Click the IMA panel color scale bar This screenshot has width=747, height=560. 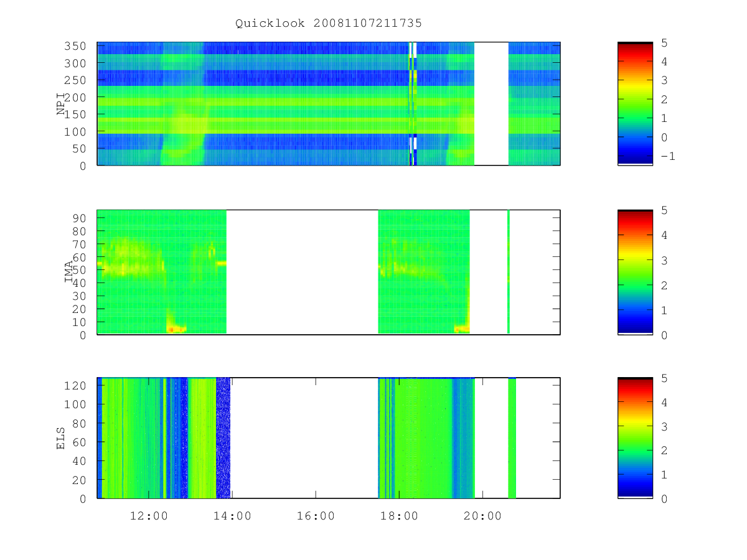coord(635,273)
